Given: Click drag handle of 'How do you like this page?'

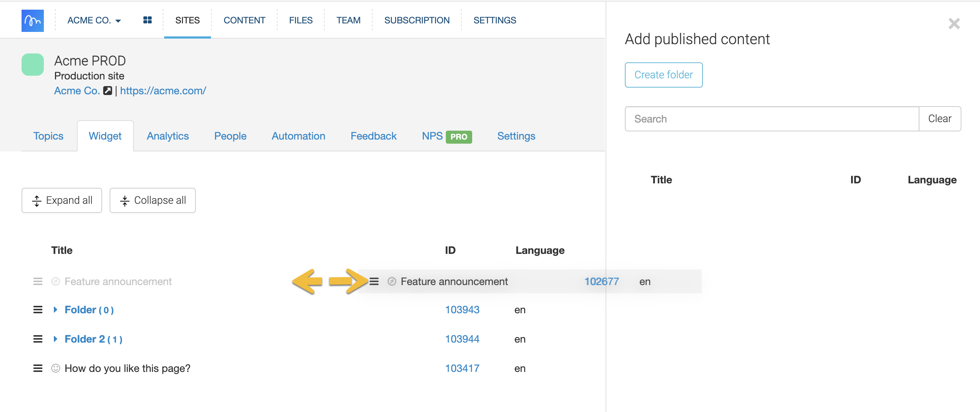Looking at the screenshot, I should pos(38,368).
